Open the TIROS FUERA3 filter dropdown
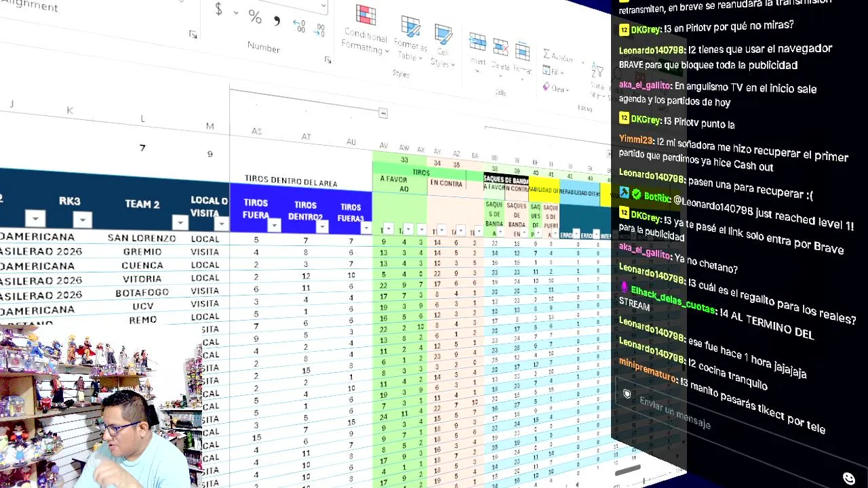The height and width of the screenshot is (488, 868). (x=366, y=228)
